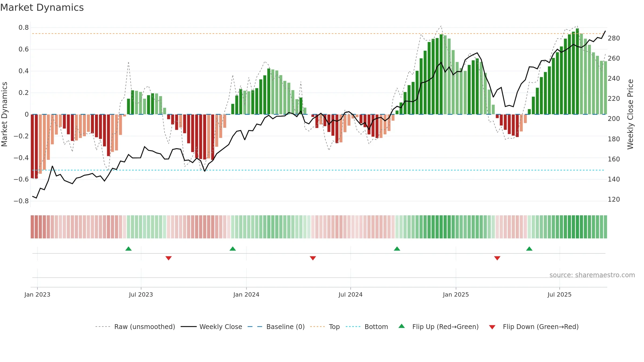This screenshot has height=362, width=644.
Task: Click the source: sharemaestro.com text
Action: point(592,275)
